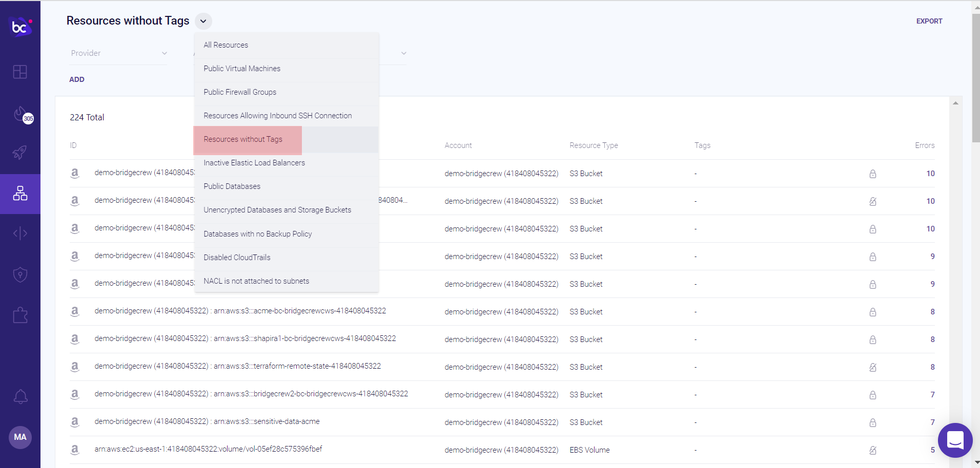980x468 pixels.
Task: Open the shapira1-bc-bridgecrewcws resource ID
Action: click(245, 338)
